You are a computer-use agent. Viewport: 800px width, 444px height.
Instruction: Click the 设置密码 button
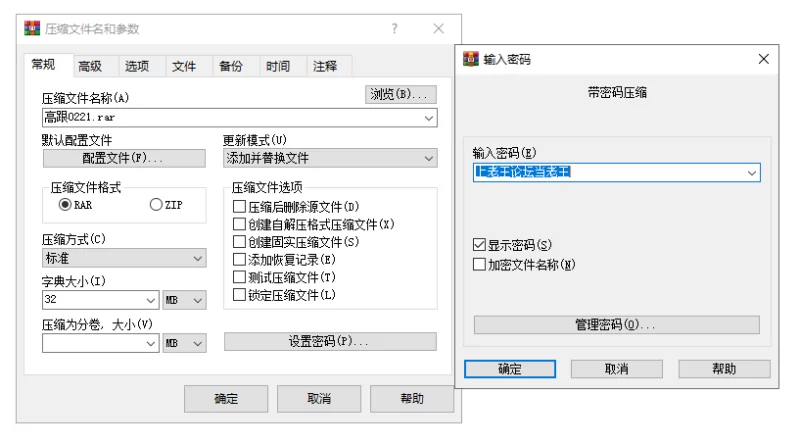coord(329,342)
